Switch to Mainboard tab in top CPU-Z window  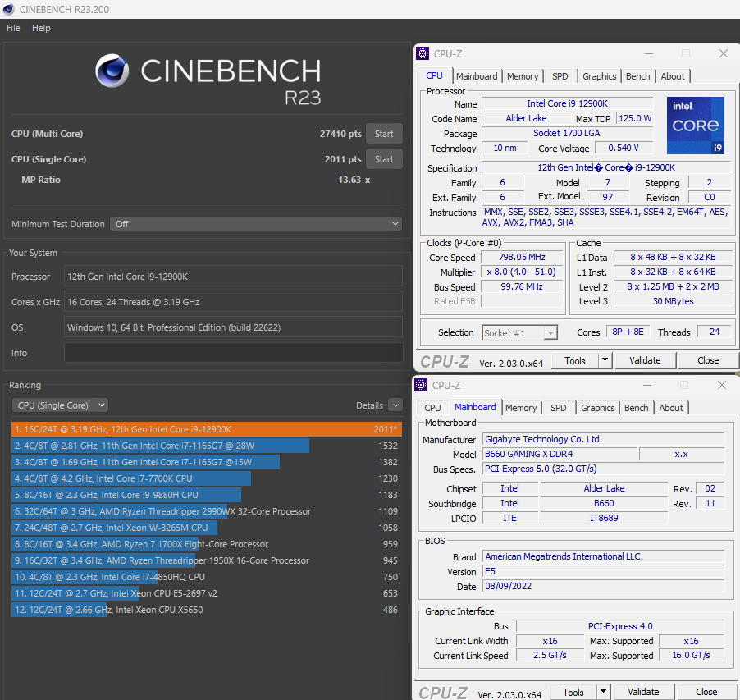[x=477, y=76]
